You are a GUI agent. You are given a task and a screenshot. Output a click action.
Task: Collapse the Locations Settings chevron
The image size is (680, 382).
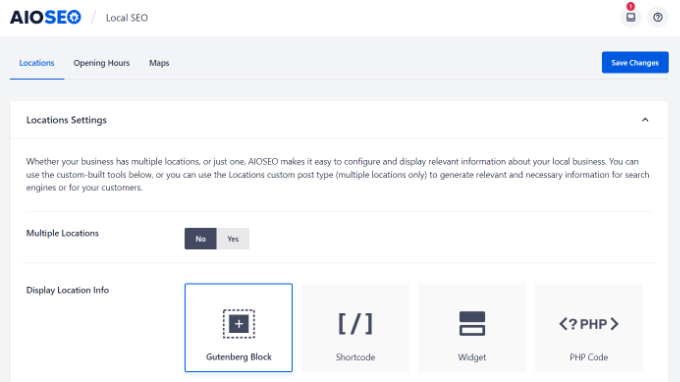coord(645,120)
